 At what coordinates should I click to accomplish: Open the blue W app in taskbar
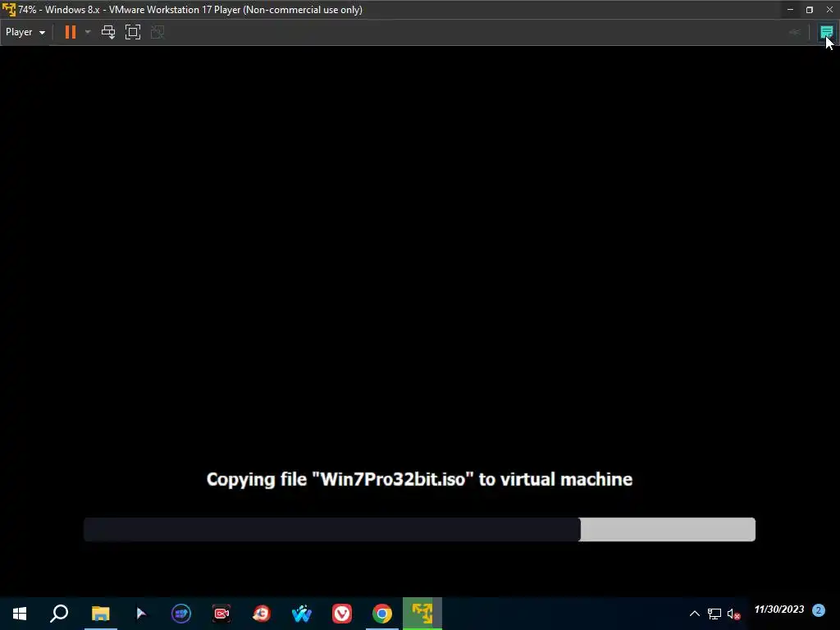(302, 614)
